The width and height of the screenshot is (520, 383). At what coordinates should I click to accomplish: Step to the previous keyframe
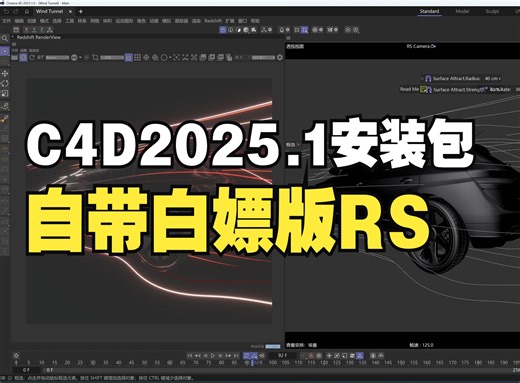pos(198,356)
